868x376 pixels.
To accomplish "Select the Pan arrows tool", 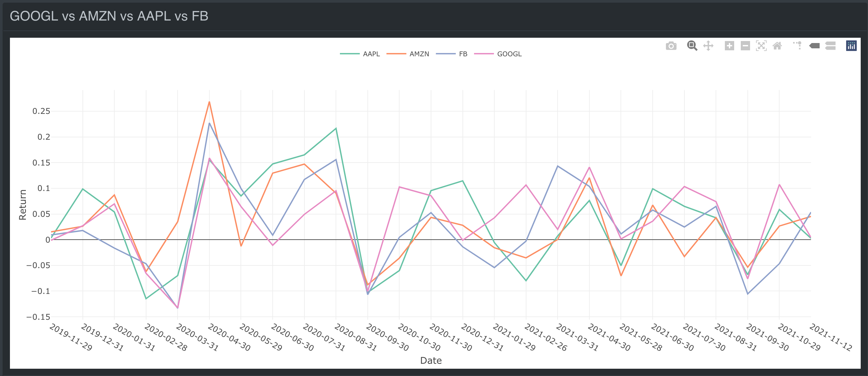I will [708, 46].
